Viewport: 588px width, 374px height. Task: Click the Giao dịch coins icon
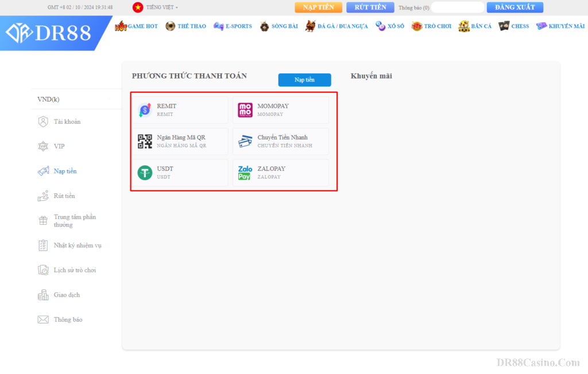(43, 295)
